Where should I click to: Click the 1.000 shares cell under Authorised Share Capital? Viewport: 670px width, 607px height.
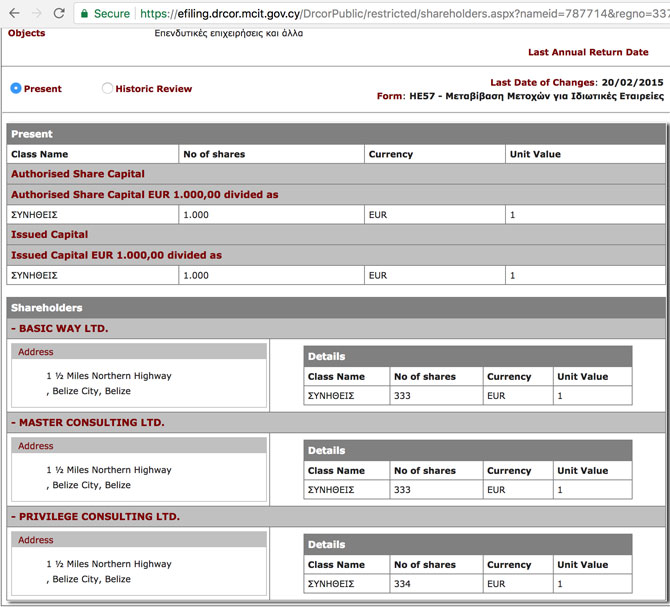pyautogui.click(x=271, y=214)
